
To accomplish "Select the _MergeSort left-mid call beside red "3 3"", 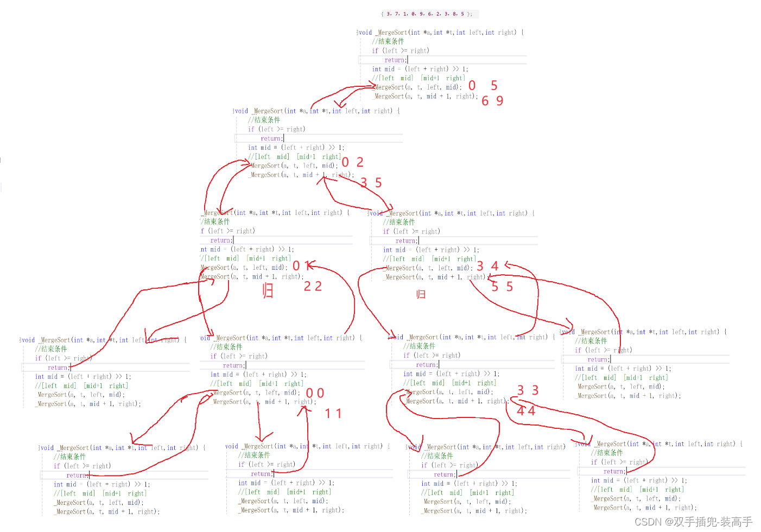I will pyautogui.click(x=449, y=392).
